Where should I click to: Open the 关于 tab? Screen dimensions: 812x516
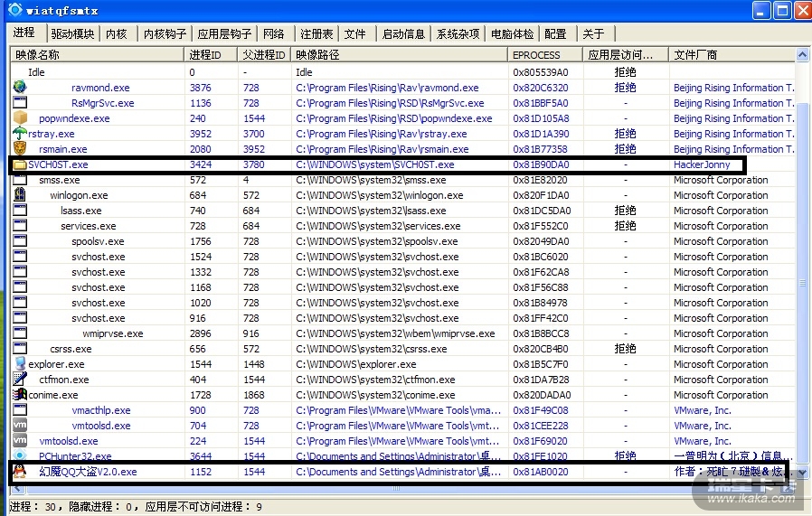pos(594,34)
